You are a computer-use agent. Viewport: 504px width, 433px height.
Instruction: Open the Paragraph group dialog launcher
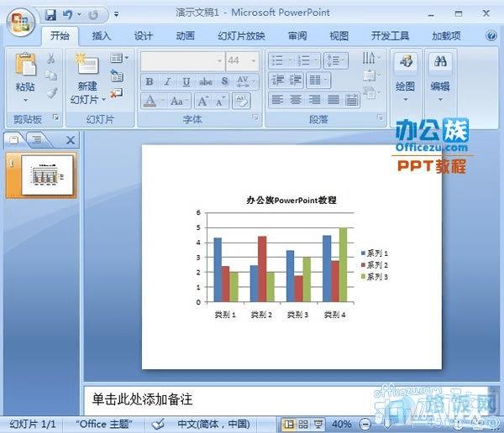pos(380,117)
